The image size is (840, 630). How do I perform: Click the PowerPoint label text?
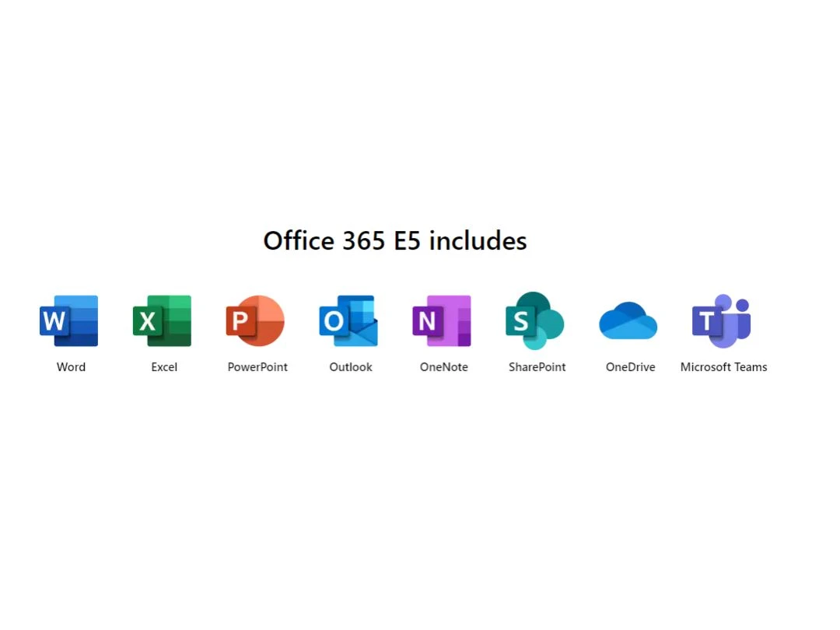(x=257, y=366)
